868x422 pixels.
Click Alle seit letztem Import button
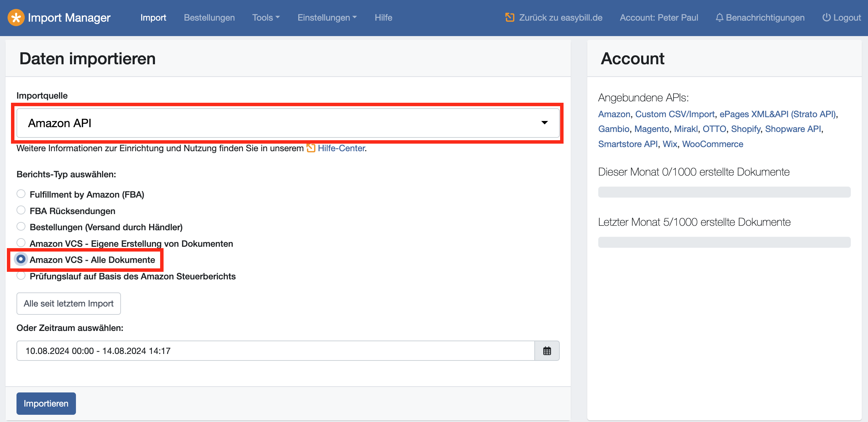click(x=69, y=303)
